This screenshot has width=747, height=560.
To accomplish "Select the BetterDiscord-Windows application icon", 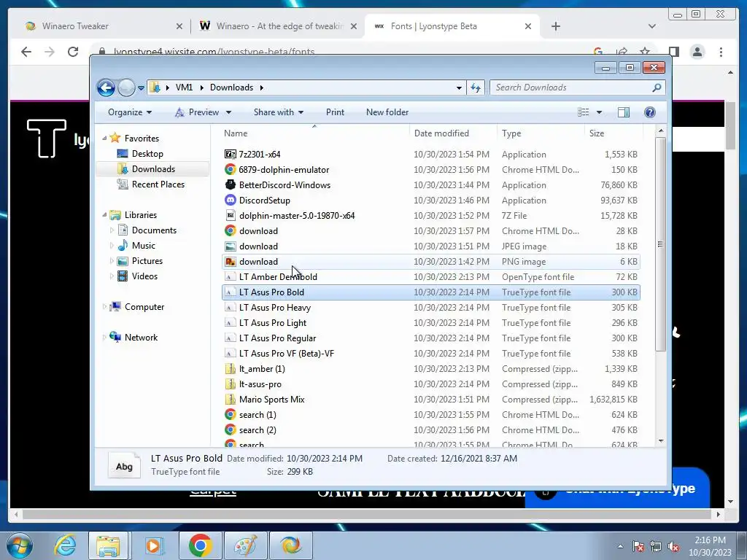I will tap(230, 184).
